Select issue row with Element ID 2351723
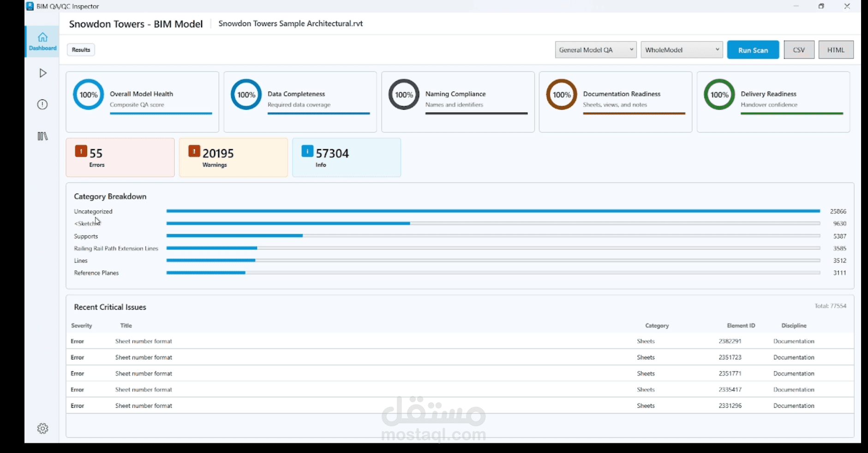Viewport: 868px width, 453px height. pyautogui.click(x=460, y=358)
